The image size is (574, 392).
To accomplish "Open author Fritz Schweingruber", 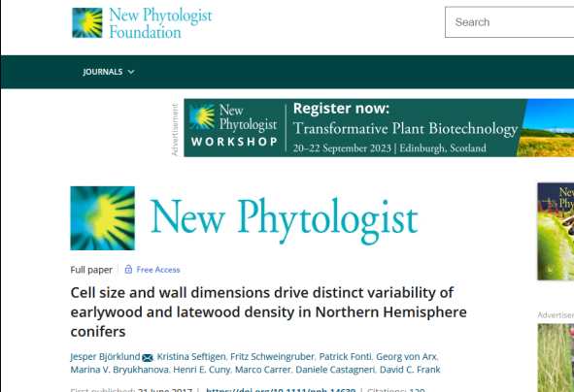I will point(272,356).
